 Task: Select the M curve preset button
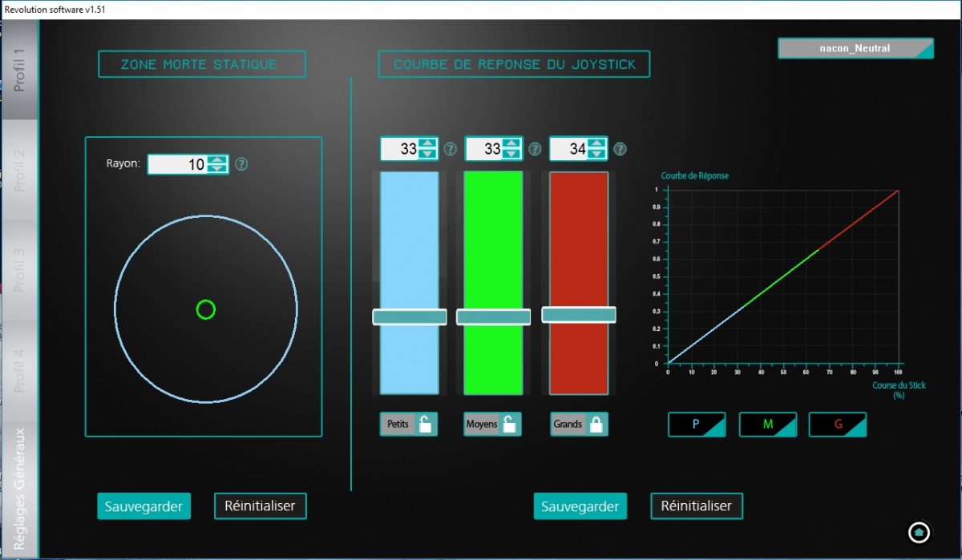tap(767, 425)
